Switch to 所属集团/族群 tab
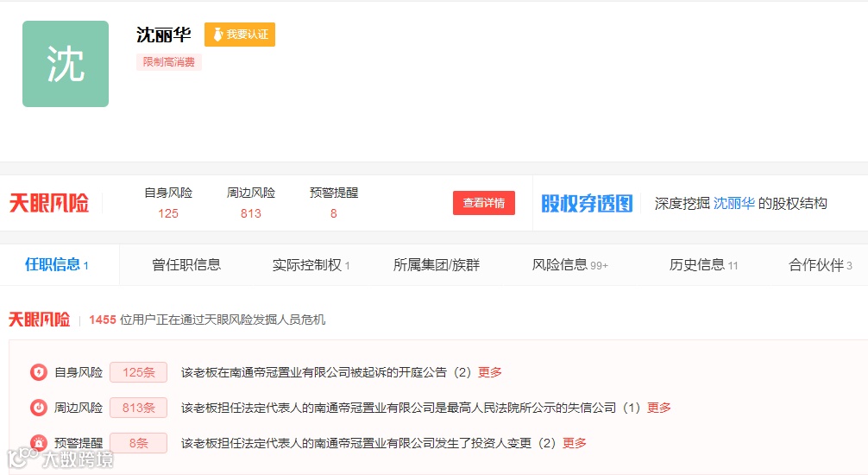The width and height of the screenshot is (868, 475). tap(437, 265)
